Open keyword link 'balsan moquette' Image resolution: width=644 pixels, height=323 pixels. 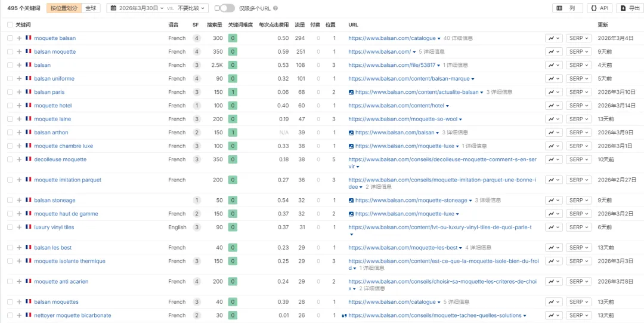coord(55,52)
